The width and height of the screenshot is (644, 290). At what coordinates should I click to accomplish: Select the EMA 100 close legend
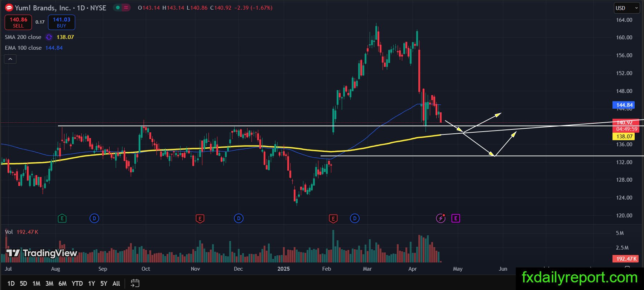(x=23, y=48)
